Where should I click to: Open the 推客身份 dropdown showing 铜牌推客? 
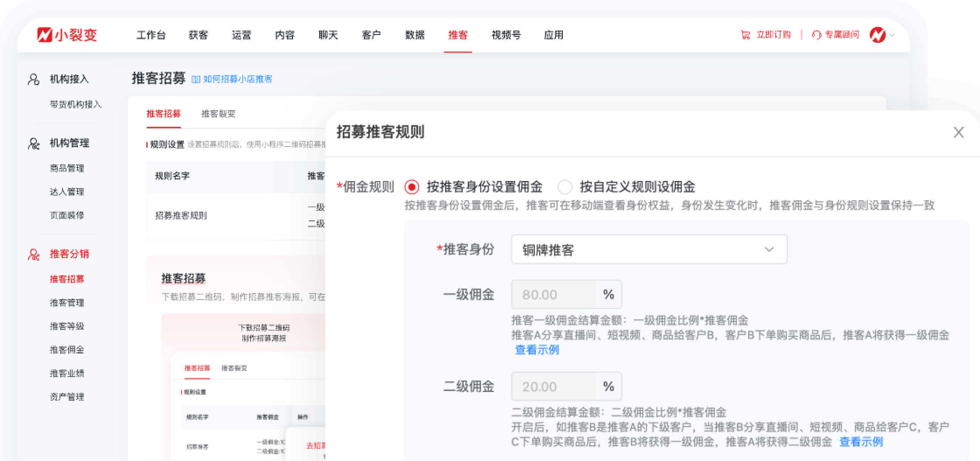pyautogui.click(x=649, y=249)
